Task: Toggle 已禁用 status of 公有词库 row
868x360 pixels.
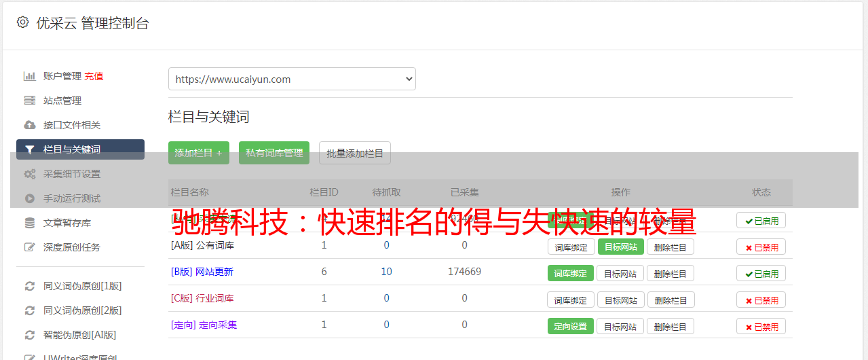Action: 761,247
